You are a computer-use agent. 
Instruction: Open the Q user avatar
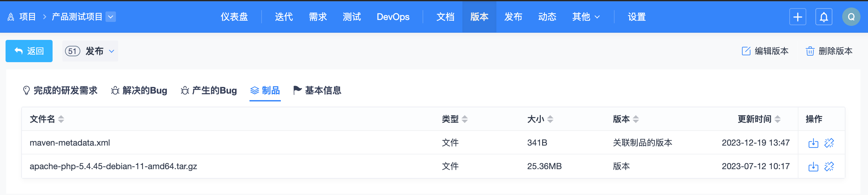point(851,17)
